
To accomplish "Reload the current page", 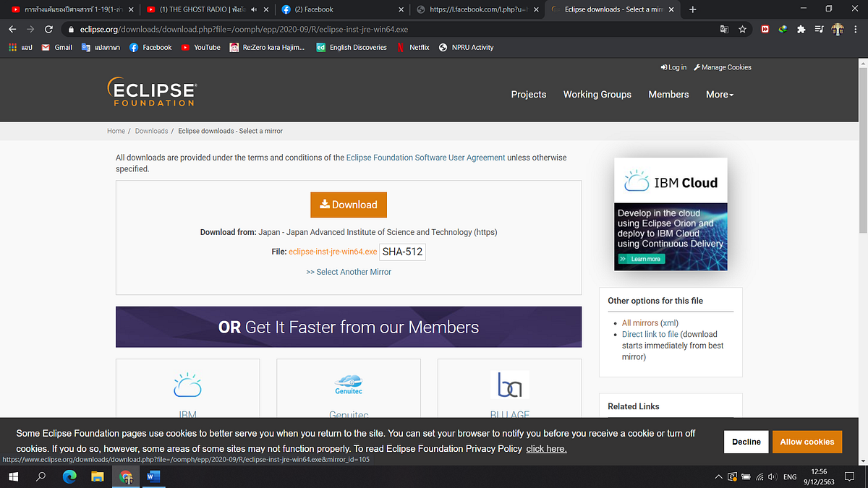I will click(48, 30).
